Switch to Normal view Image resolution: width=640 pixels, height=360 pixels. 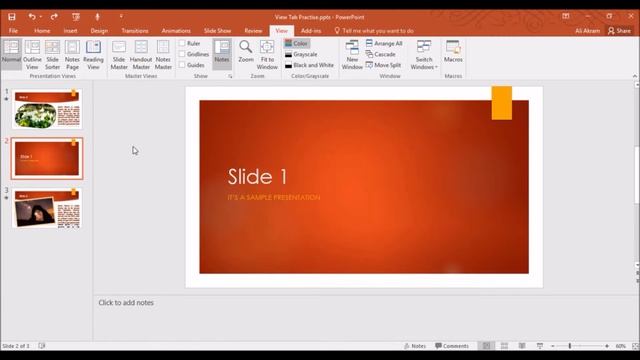point(11,55)
